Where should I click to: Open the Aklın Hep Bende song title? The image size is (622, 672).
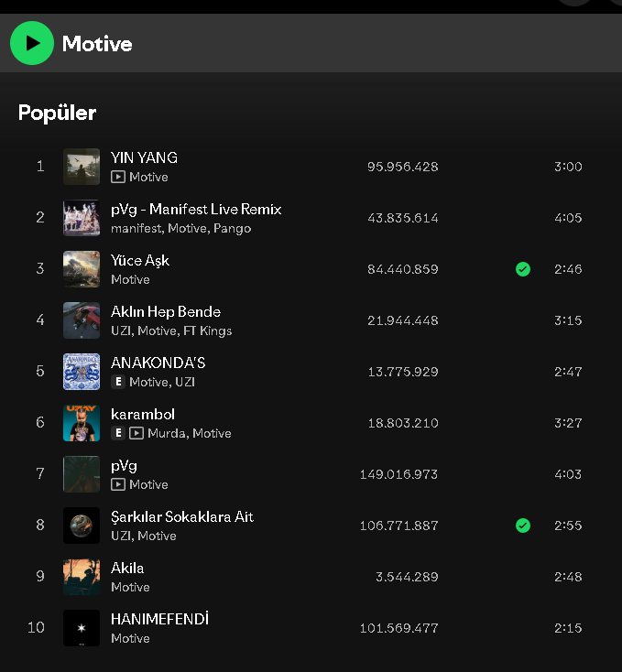[x=166, y=311]
